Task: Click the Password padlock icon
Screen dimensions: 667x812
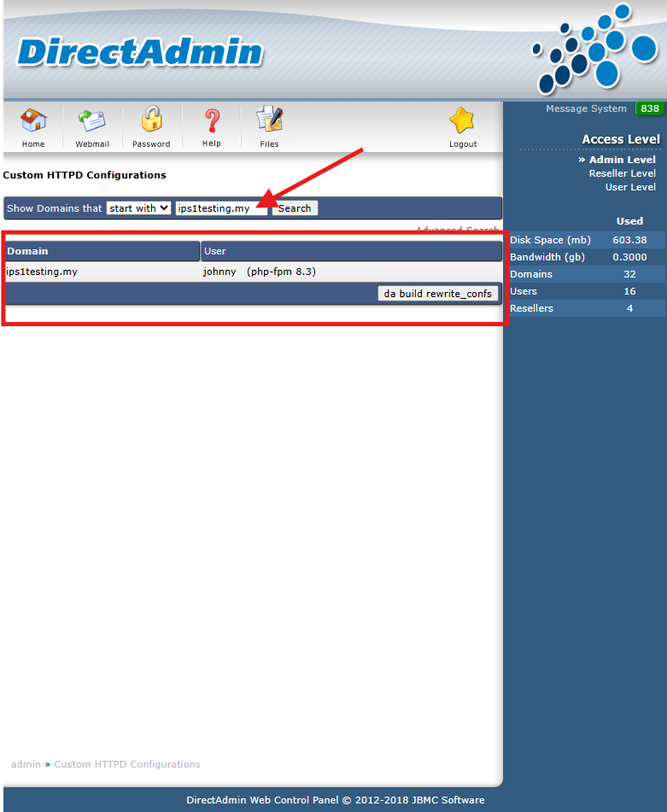Action: pyautogui.click(x=151, y=119)
